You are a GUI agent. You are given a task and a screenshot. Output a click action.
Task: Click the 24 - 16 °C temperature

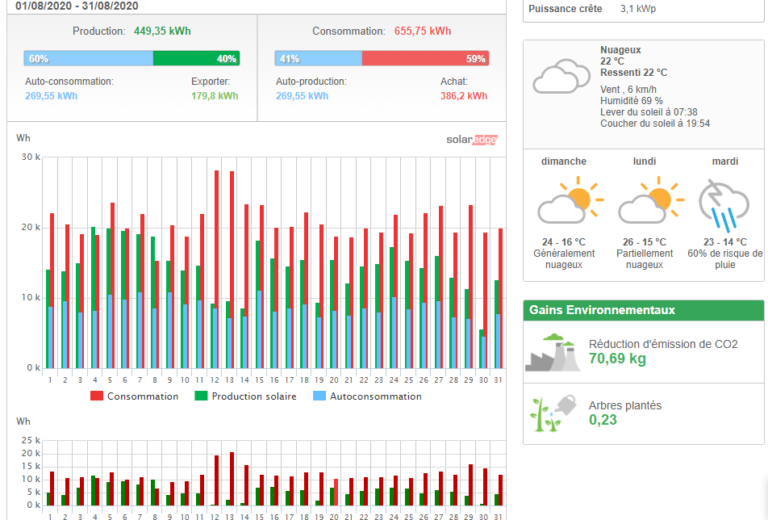coord(564,242)
